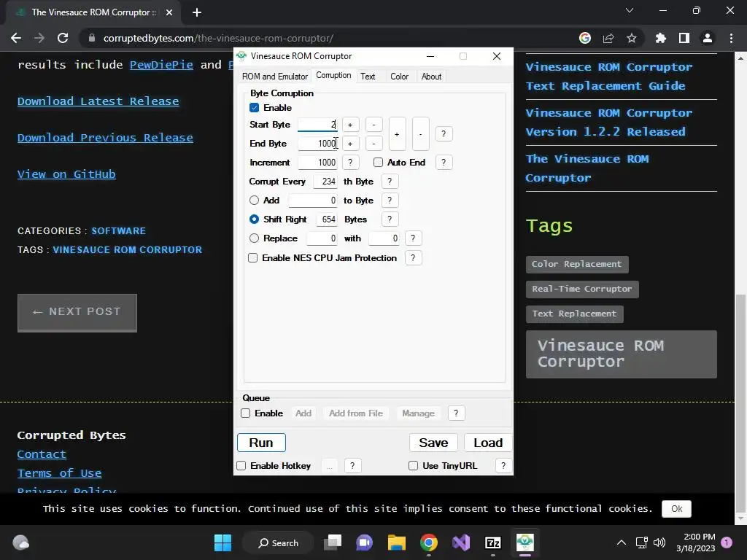The height and width of the screenshot is (560, 747).
Task: Click help button beside Replace fields
Action: point(413,238)
